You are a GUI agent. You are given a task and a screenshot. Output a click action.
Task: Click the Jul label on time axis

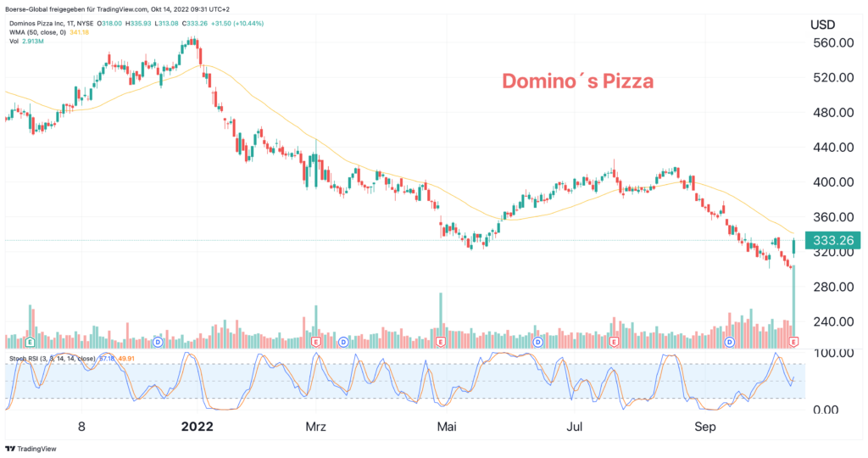click(x=575, y=427)
